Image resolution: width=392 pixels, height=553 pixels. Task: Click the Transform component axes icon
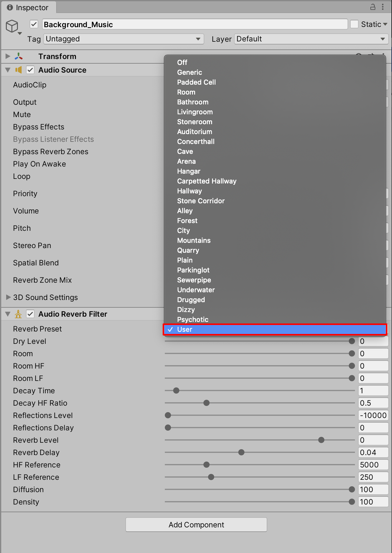coord(19,56)
